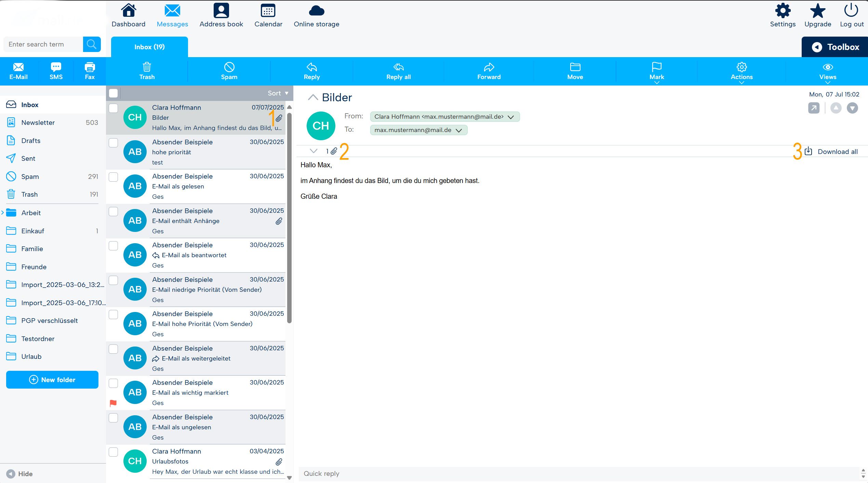This screenshot has height=483, width=868.
Task: Check the E-Mail niedrige Priorität checkbox
Action: 113,280
